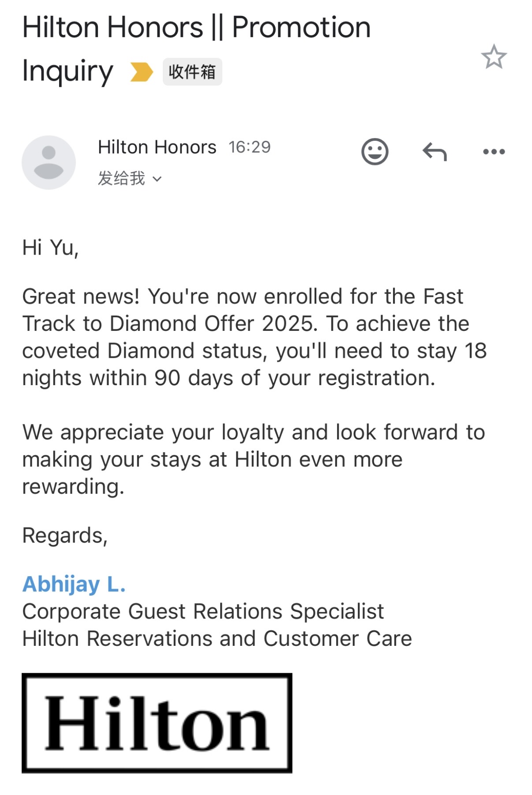Click the yellow importance marker
532x795 pixels.
point(141,72)
